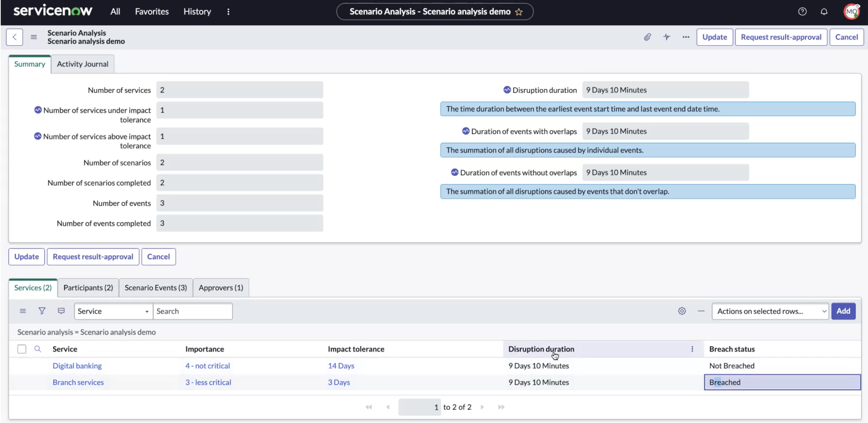Open the activity stream icon in header
This screenshot has width=868, height=423.
667,37
